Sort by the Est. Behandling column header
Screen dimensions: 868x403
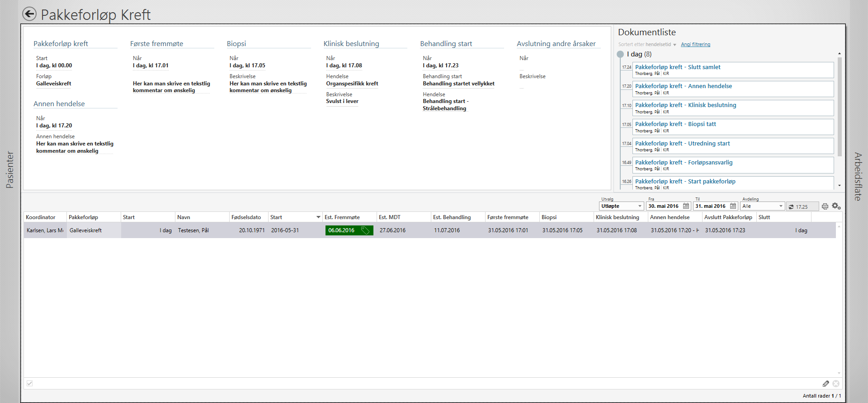pyautogui.click(x=458, y=217)
